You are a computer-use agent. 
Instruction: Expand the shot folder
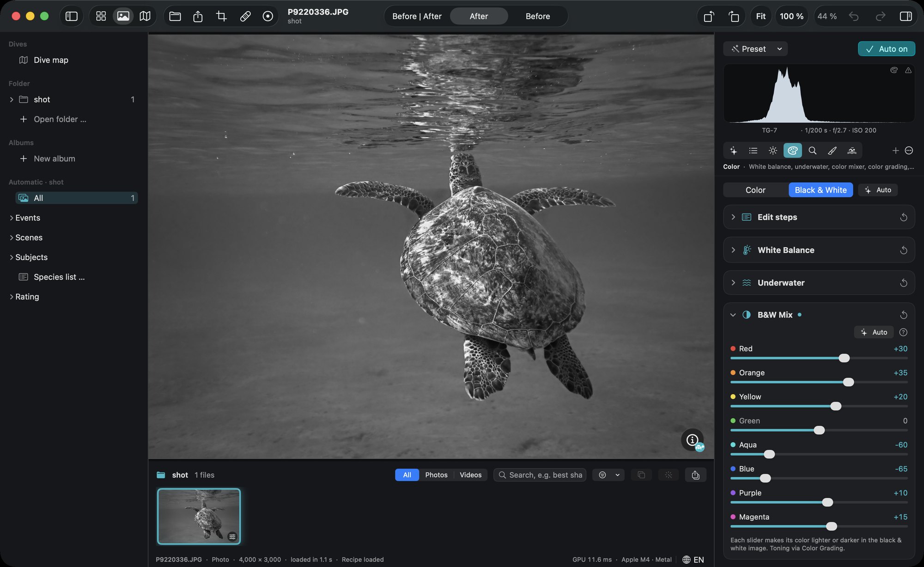click(12, 99)
